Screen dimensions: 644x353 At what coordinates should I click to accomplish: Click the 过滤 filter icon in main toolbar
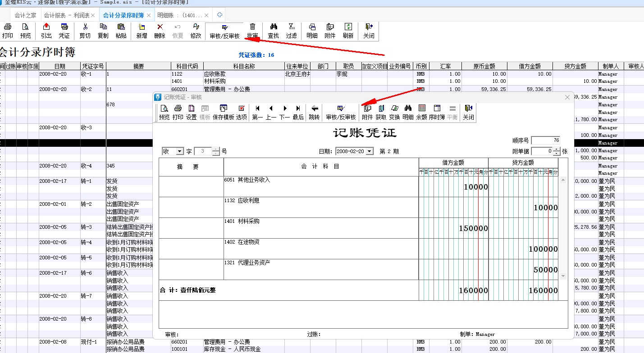[291, 31]
